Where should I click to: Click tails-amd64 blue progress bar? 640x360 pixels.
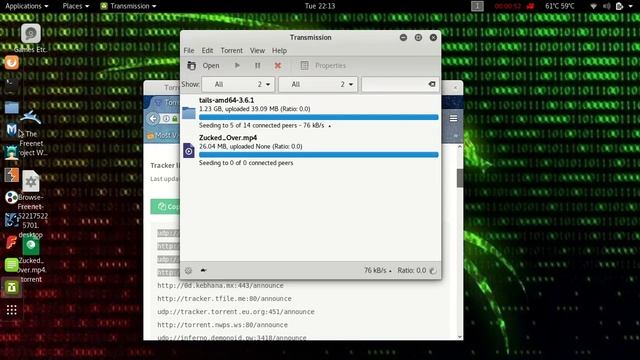(x=318, y=117)
